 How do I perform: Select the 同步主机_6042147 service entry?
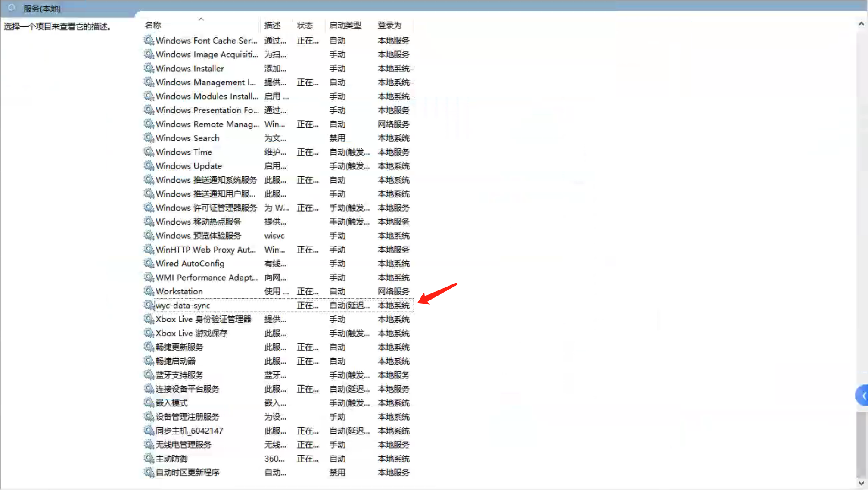pyautogui.click(x=189, y=431)
